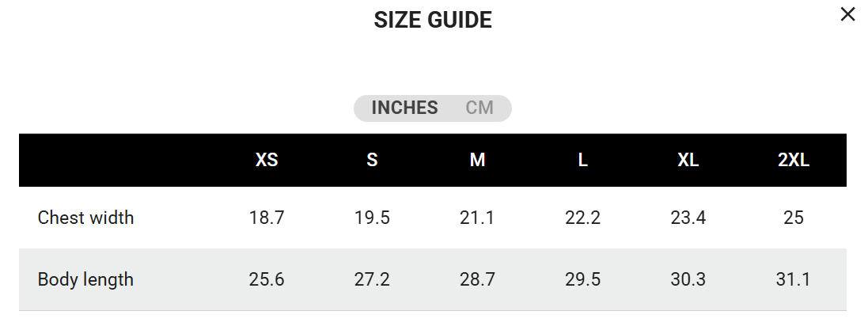
Task: Click XL body length value 30.3
Action: tap(688, 279)
